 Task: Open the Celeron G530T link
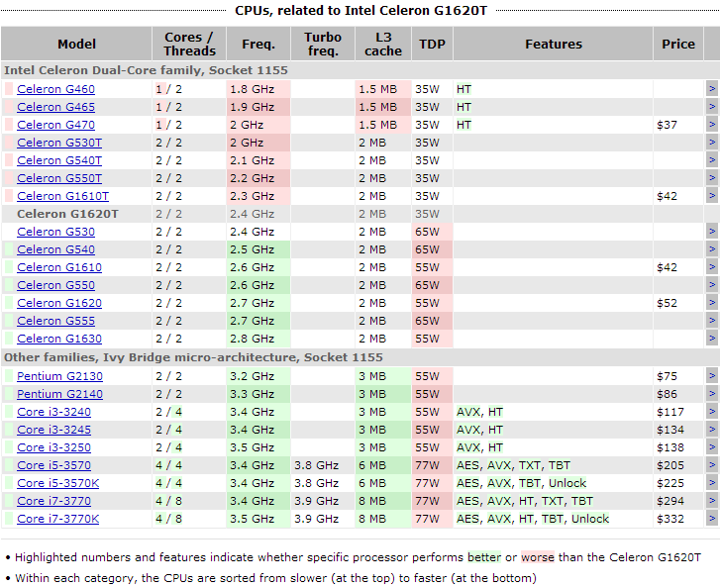tap(59, 143)
